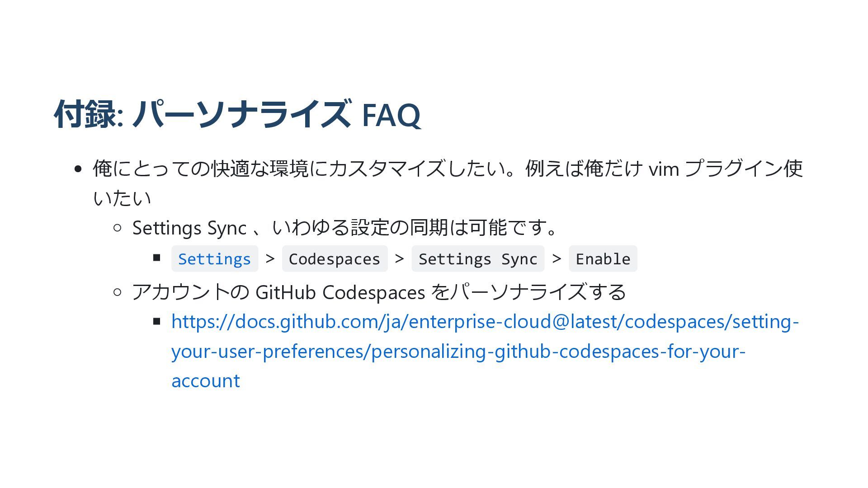Click the Codespaces code label
The image size is (868, 488).
pos(335,259)
